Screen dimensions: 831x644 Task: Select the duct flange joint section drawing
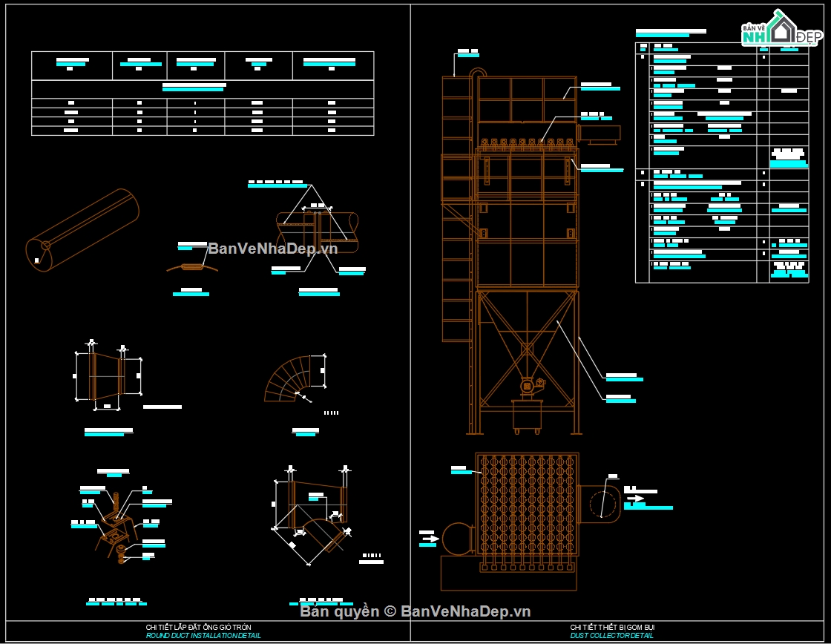[318, 233]
